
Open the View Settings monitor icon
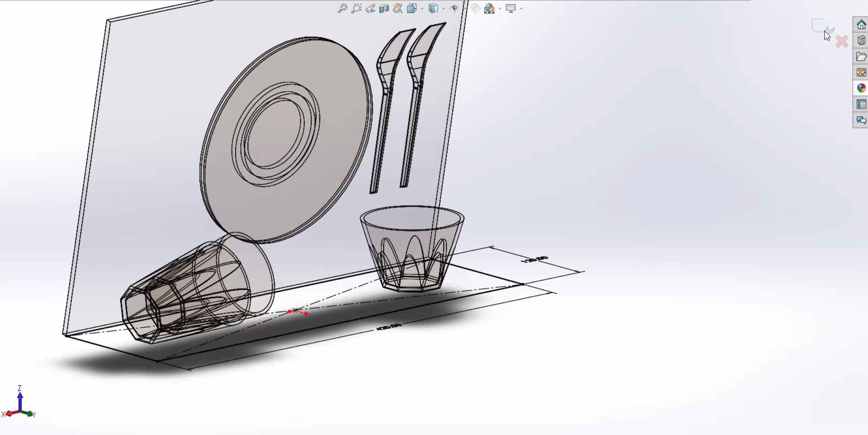[511, 8]
